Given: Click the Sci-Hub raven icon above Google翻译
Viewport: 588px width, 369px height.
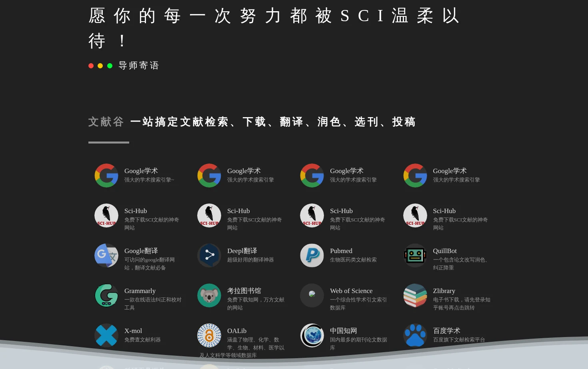Looking at the screenshot, I should click(106, 215).
